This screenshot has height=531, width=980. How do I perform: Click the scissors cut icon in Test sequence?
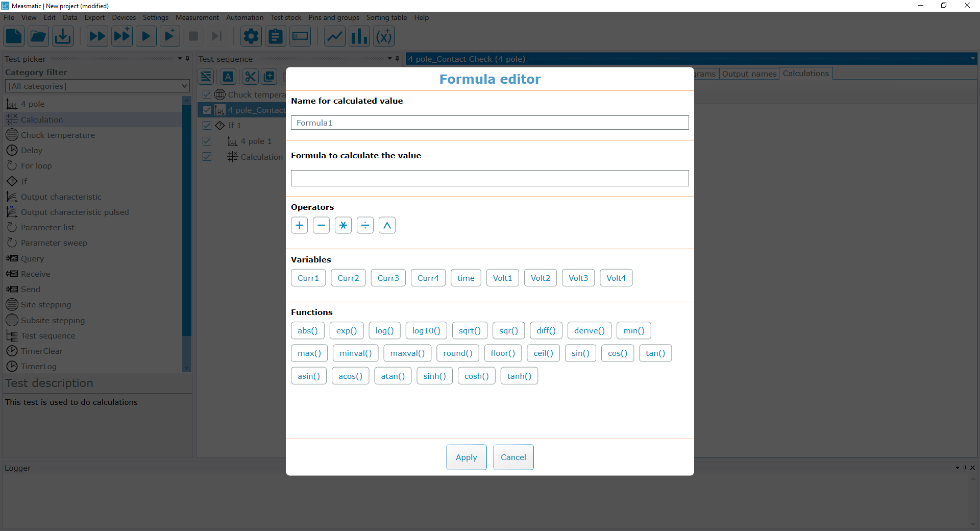(250, 77)
